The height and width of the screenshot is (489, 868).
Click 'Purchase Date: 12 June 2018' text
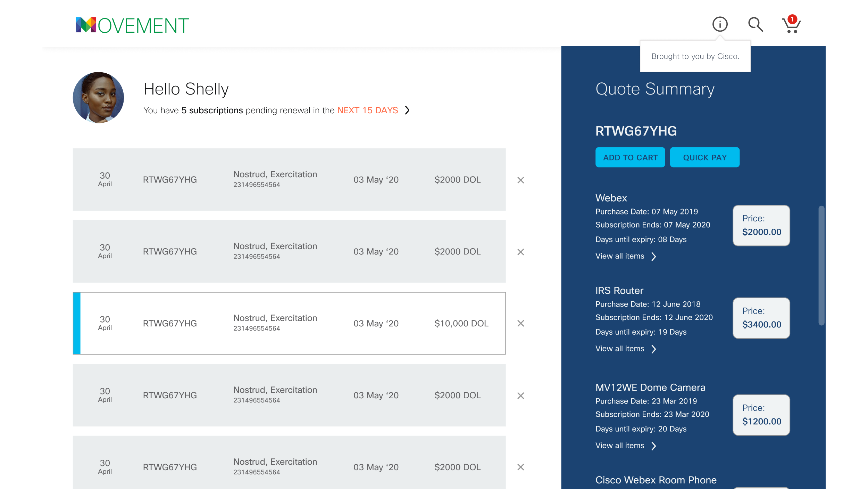click(648, 304)
